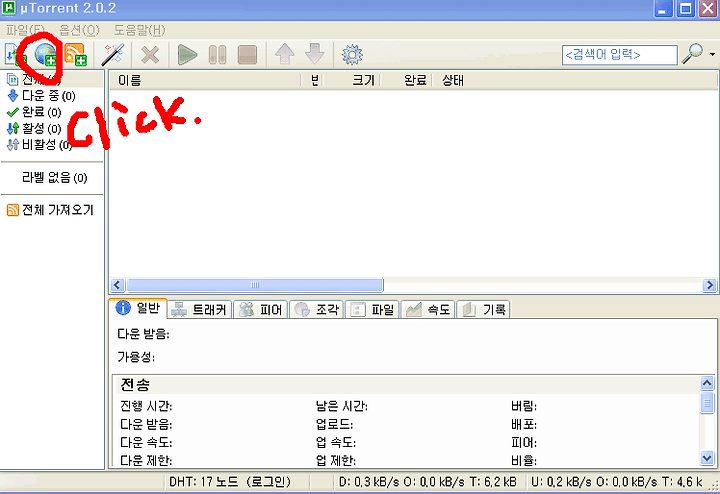Stop torrent with the stop icon
The image size is (720, 494).
pos(247,55)
